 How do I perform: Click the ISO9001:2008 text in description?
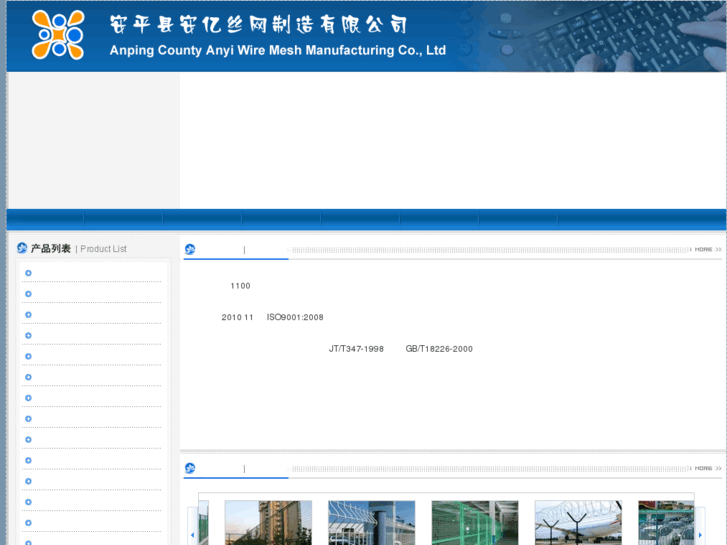click(295, 317)
